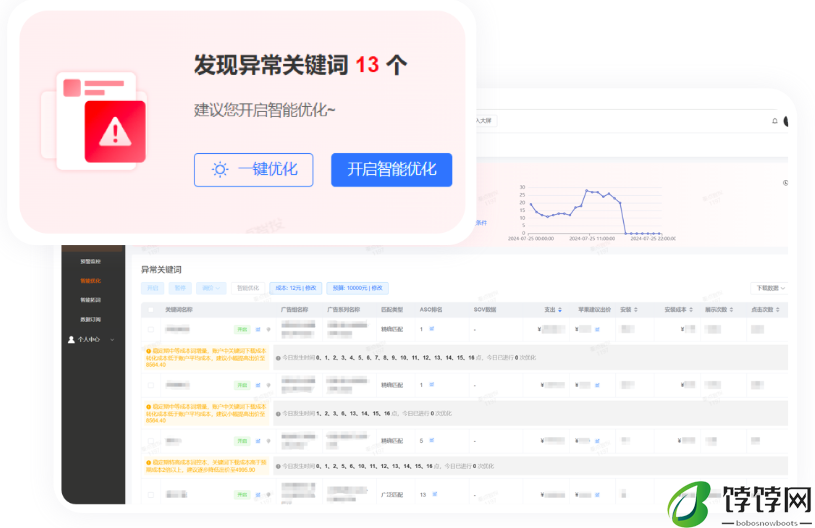
Task: Click the orange warning icon under the ASO rank 5 row
Action: click(x=149, y=461)
